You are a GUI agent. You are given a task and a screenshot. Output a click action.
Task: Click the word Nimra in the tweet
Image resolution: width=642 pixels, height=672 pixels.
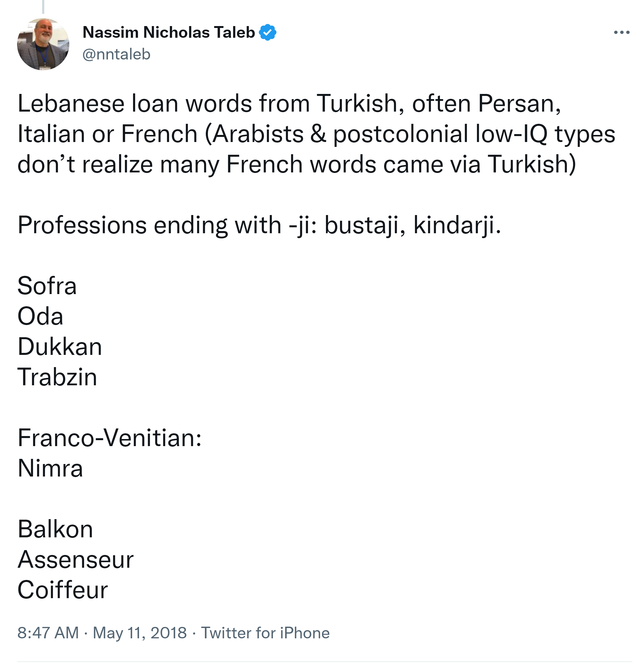pos(50,468)
